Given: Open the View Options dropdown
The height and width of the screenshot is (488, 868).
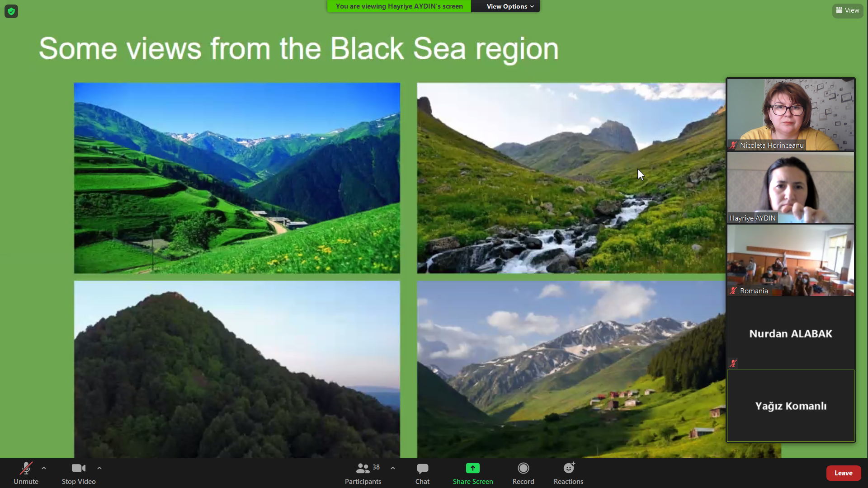Looking at the screenshot, I should tap(509, 6).
